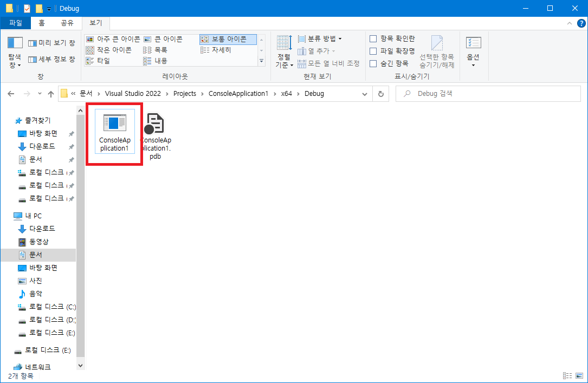588x383 pixels.
Task: Open 바탕 화면 under 즐겨찾기
Action: (43, 133)
